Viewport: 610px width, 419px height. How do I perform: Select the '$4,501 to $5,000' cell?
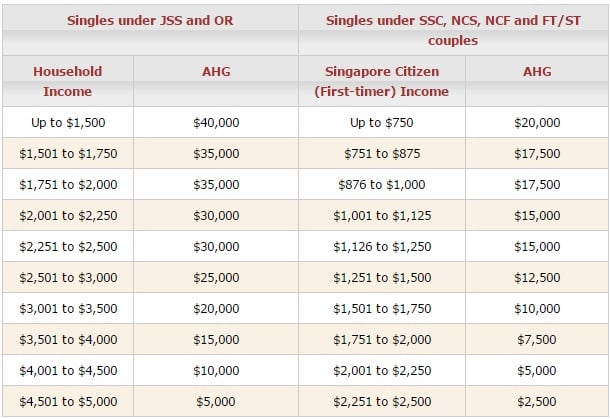pyautogui.click(x=68, y=401)
